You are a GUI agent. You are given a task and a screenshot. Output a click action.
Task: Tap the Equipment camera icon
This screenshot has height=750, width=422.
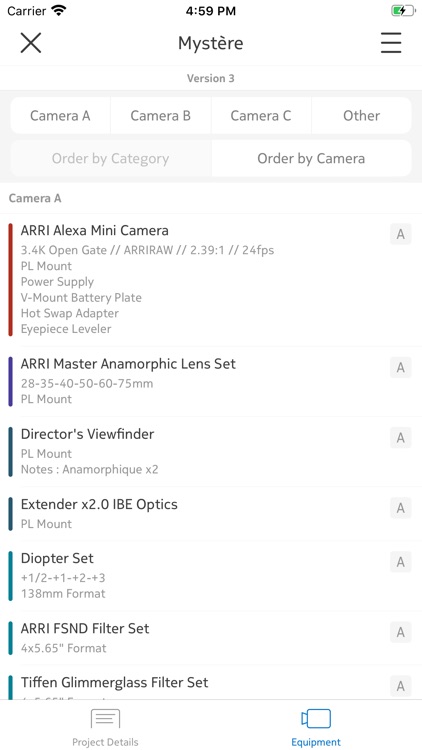point(316,719)
